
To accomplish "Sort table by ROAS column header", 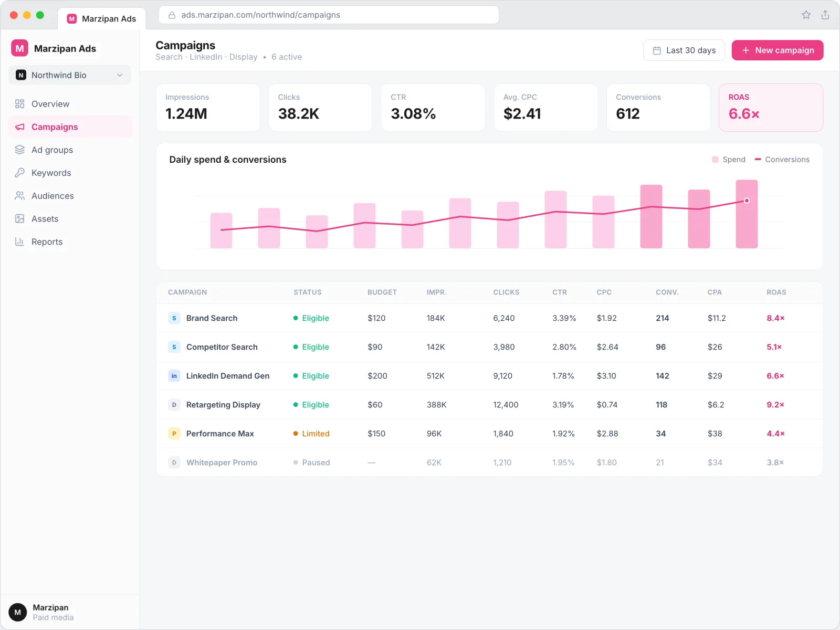I will click(776, 292).
